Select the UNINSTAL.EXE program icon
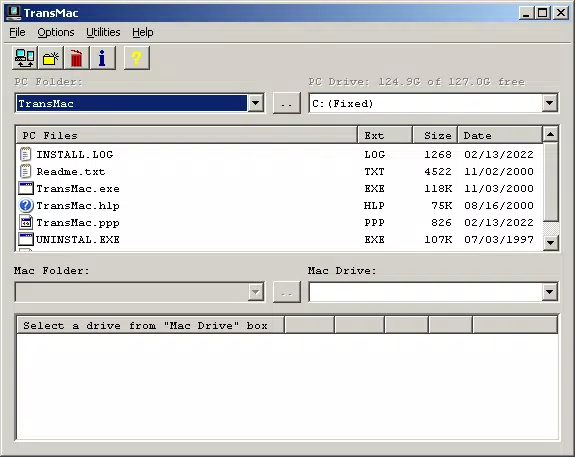Image resolution: width=575 pixels, height=457 pixels. pos(26,240)
